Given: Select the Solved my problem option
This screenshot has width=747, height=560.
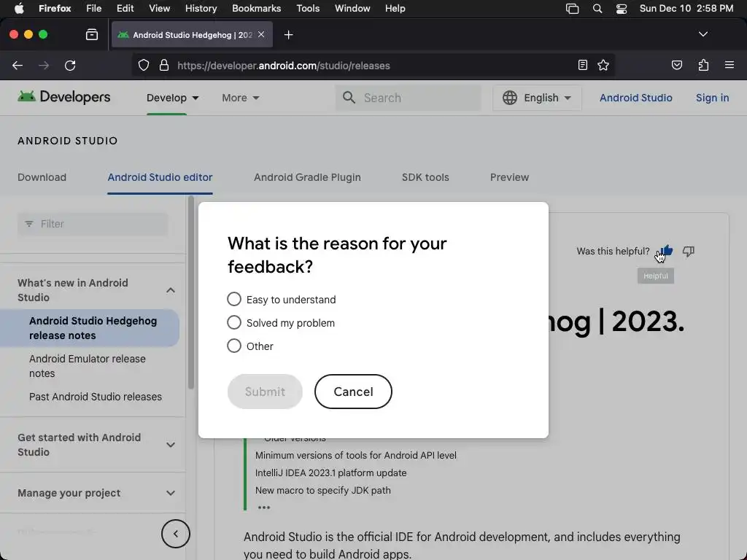Looking at the screenshot, I should pyautogui.click(x=234, y=322).
